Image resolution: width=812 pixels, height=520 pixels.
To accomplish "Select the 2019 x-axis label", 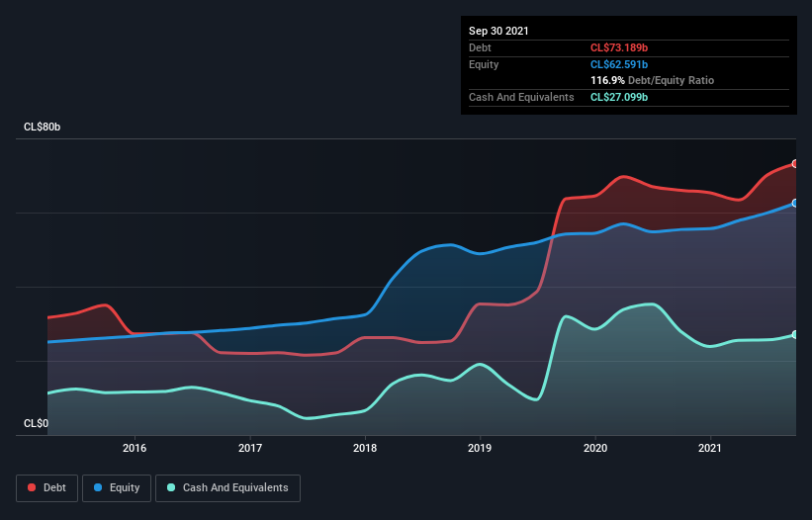I will [480, 448].
